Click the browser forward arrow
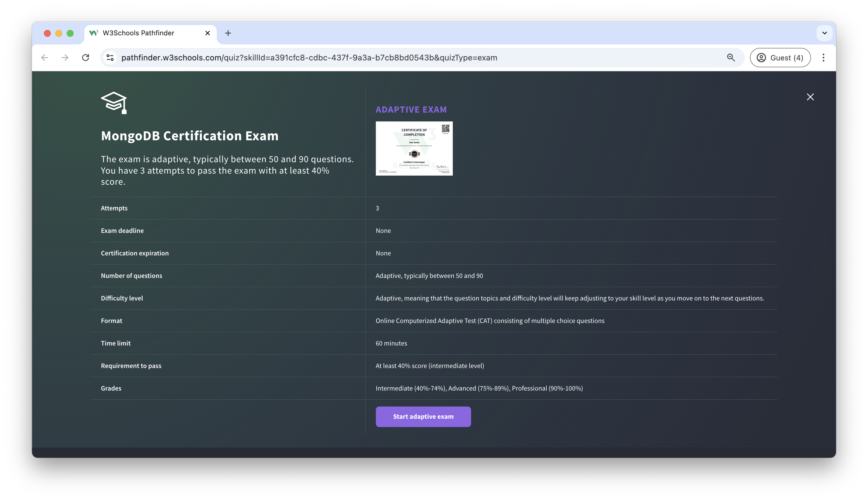 [65, 58]
